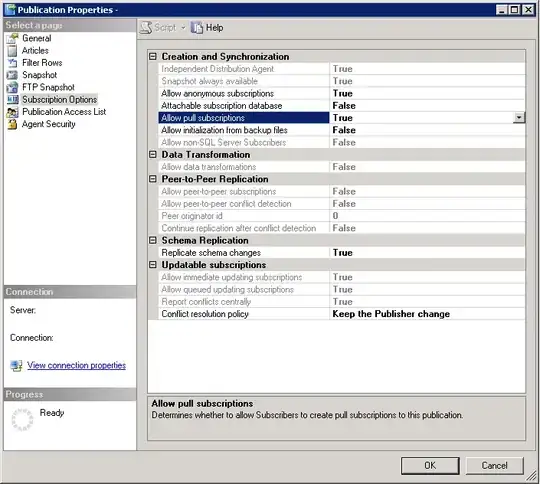Open the Snapshot page
Image resolution: width=540 pixels, height=484 pixels.
coord(39,75)
